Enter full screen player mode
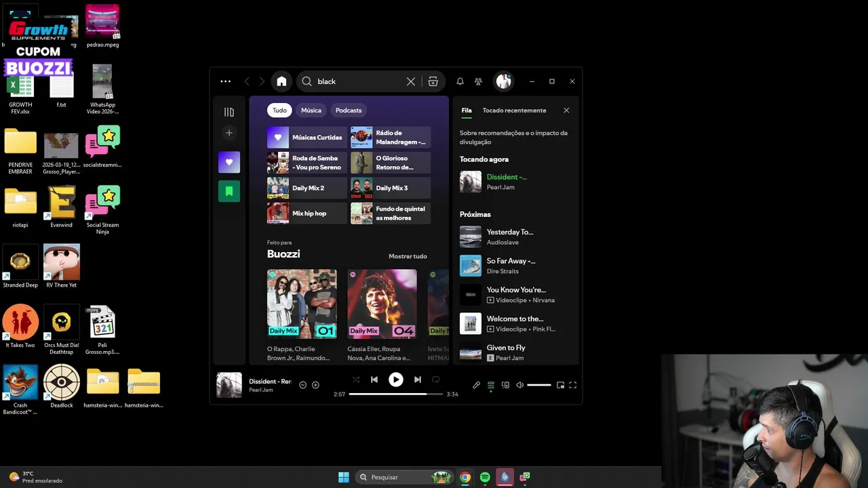Viewport: 868px width, 488px height. coord(573,385)
